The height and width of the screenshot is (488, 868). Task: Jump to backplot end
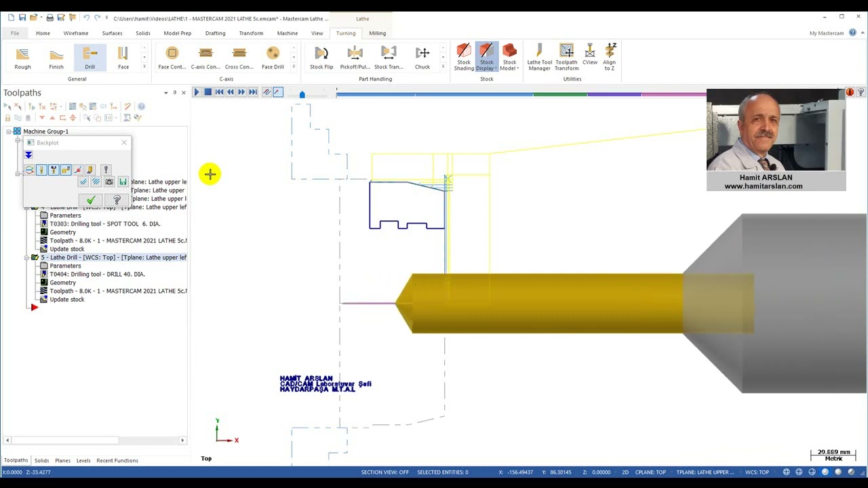253,92
